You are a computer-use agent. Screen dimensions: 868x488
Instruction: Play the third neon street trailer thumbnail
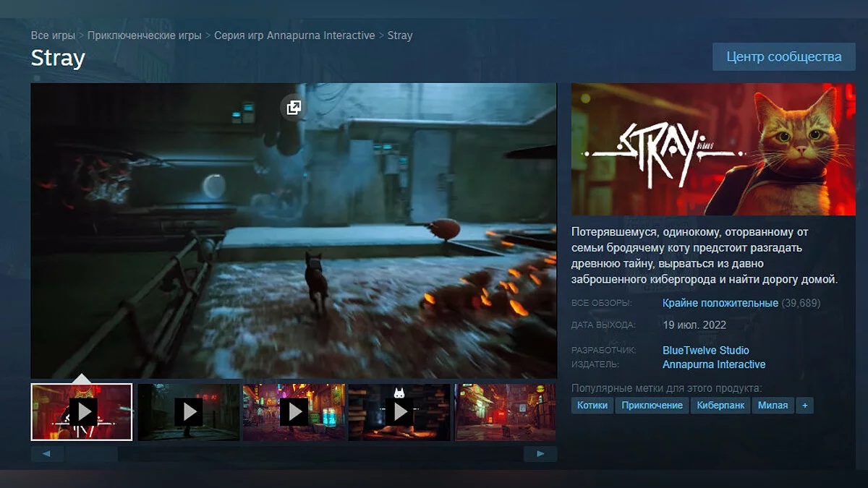pyautogui.click(x=294, y=412)
